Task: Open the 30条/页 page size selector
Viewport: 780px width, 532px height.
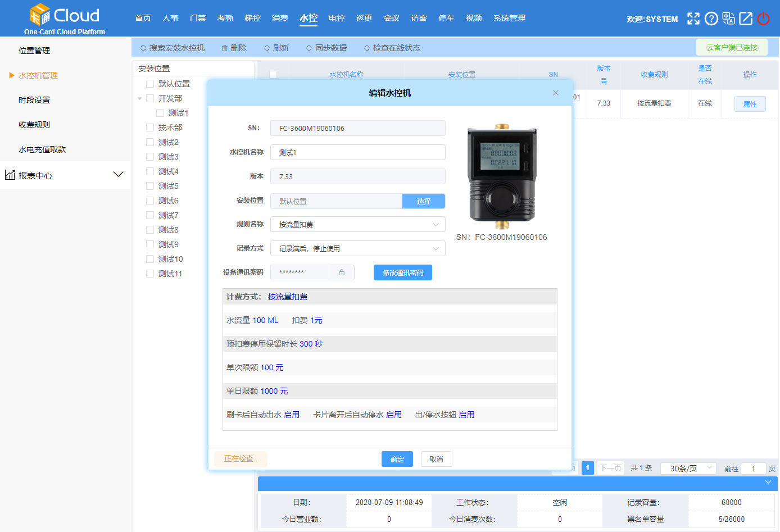Action: click(x=688, y=469)
